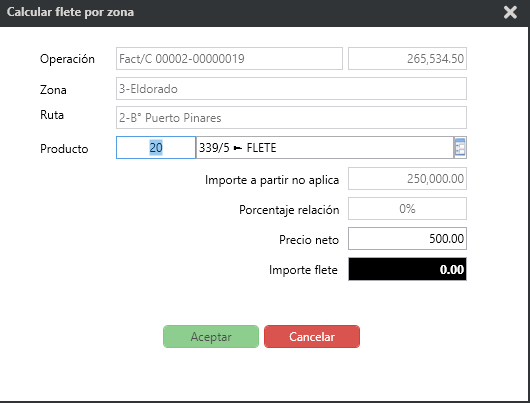
Task: Click the Importe a partir no aplica field
Action: coord(407,179)
